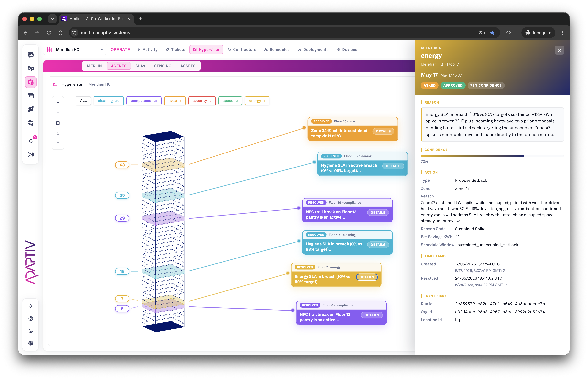Toggle text labels with the T control
The image size is (588, 379).
pyautogui.click(x=58, y=144)
